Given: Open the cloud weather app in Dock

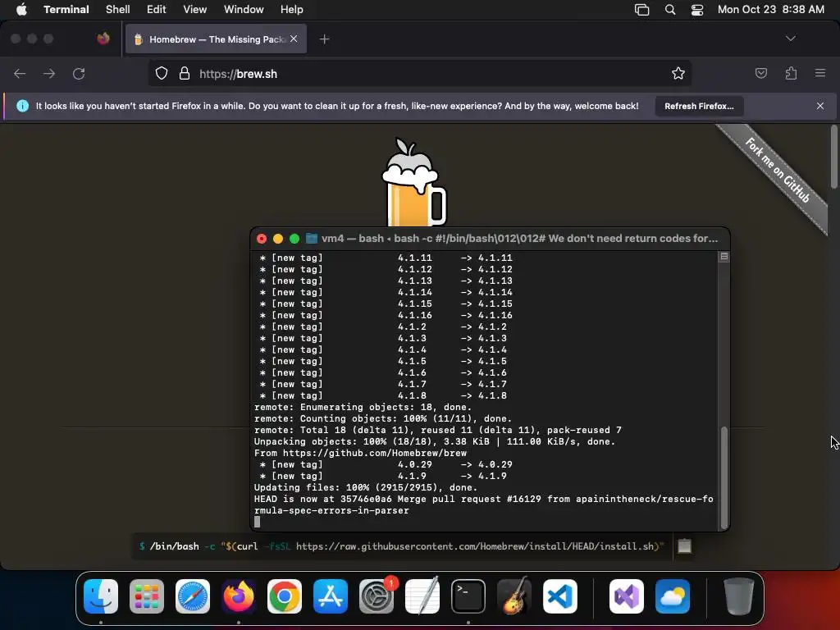Looking at the screenshot, I should tap(673, 596).
